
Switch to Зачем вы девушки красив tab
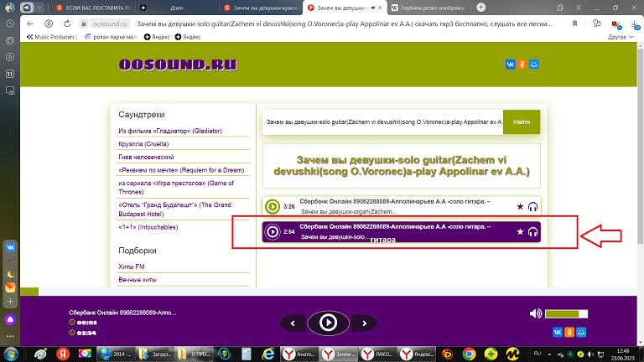click(261, 8)
